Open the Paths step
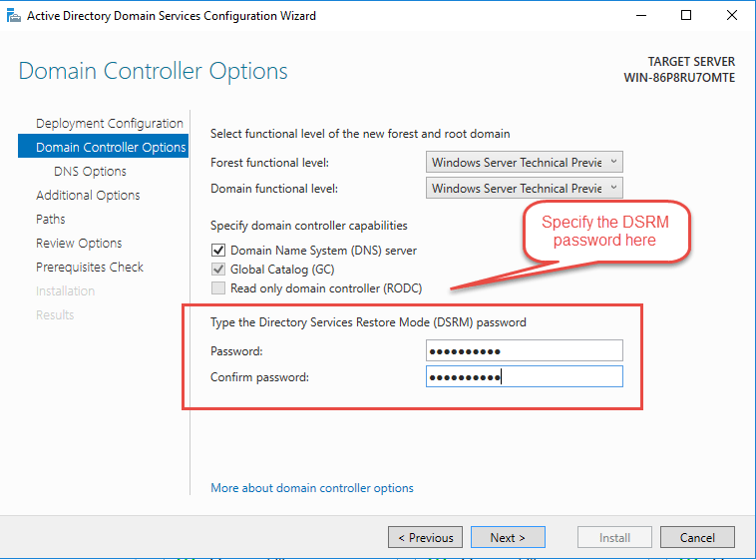The width and height of the screenshot is (756, 560). (x=51, y=220)
